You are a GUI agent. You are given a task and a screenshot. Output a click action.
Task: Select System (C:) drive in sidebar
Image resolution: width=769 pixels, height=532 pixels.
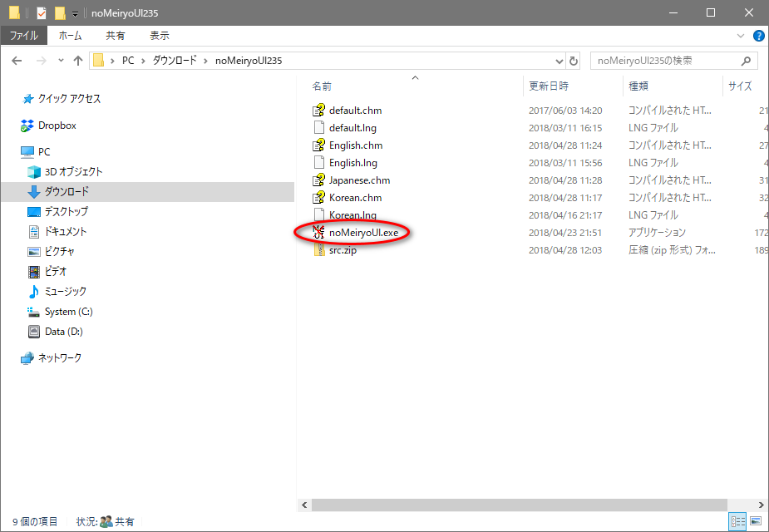coord(68,312)
